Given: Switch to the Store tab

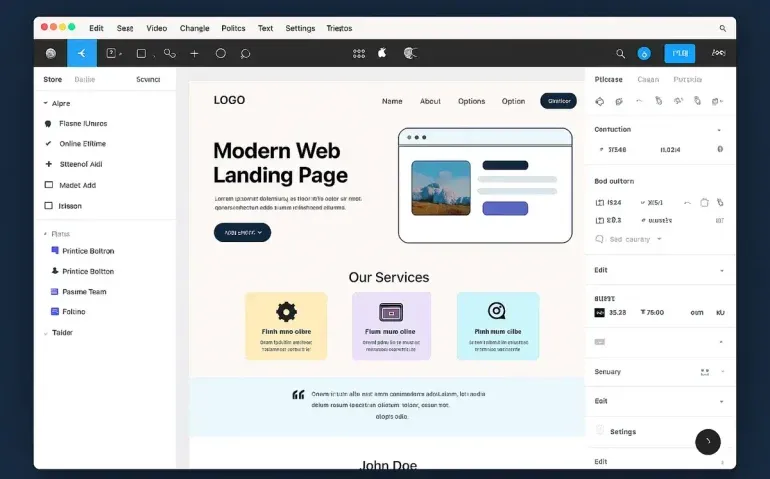Looking at the screenshot, I should pyautogui.click(x=53, y=79).
